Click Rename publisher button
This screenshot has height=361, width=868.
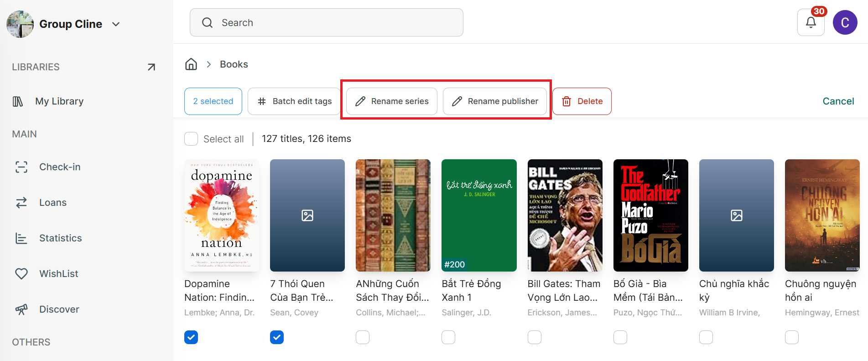click(495, 101)
